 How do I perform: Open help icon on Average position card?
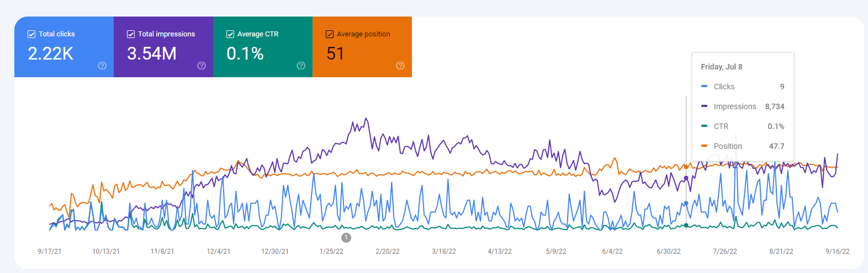click(400, 66)
